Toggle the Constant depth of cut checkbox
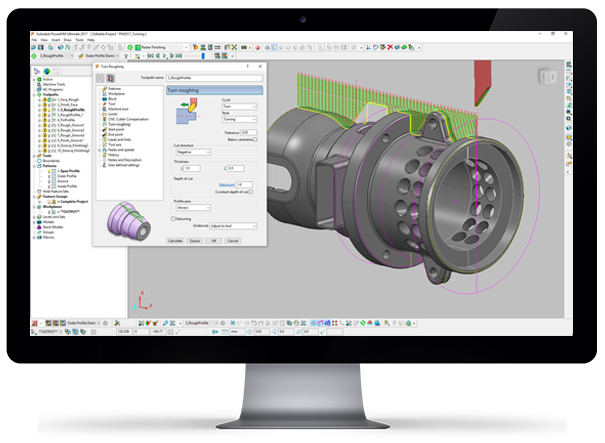The width and height of the screenshot is (605, 443). pyautogui.click(x=251, y=192)
